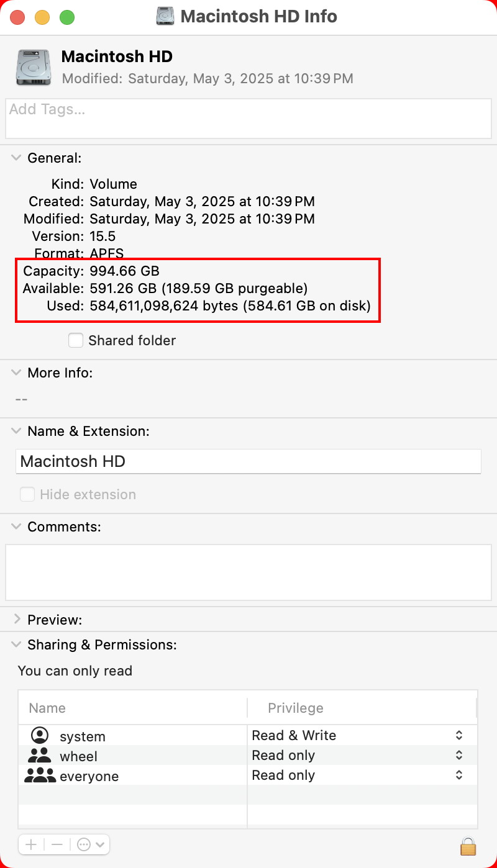Click the add user plus button
This screenshot has width=497, height=868.
32,844
